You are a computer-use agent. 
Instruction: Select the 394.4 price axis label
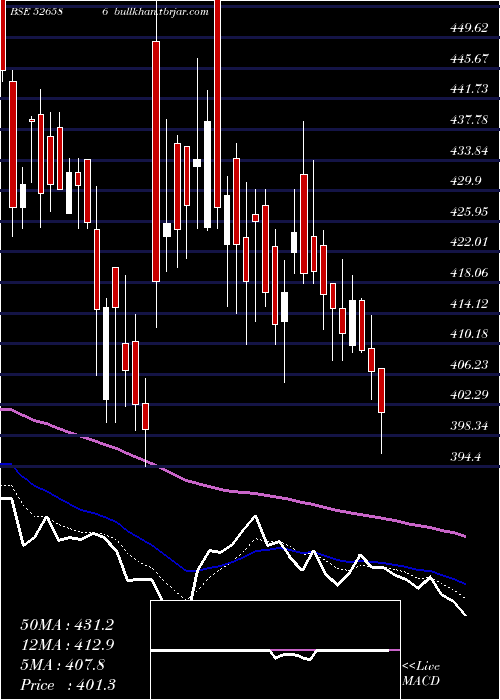point(467,456)
